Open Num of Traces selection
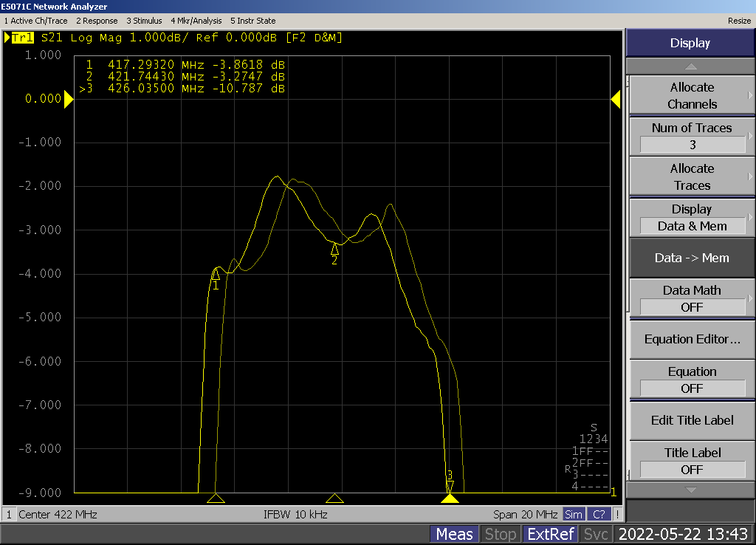756x545 pixels. click(691, 136)
